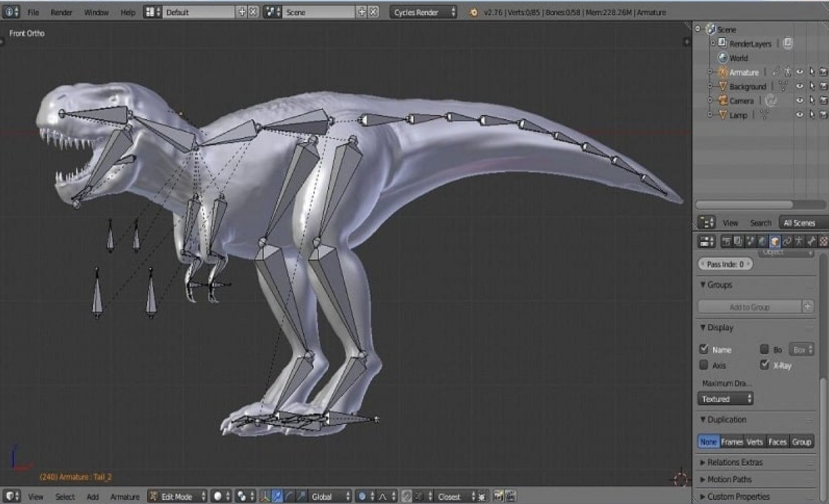Switch to the All Scenes tab

[x=801, y=223]
